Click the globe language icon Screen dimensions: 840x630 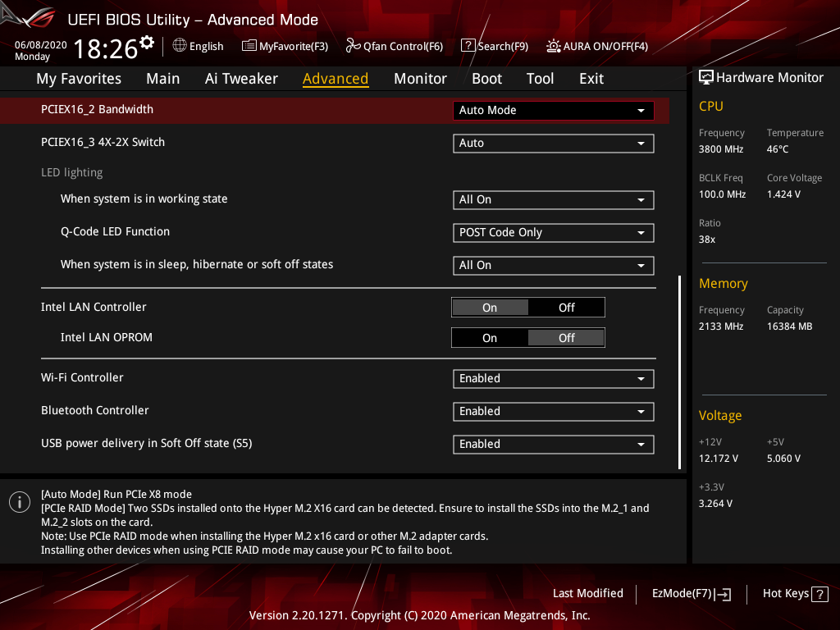(x=180, y=46)
